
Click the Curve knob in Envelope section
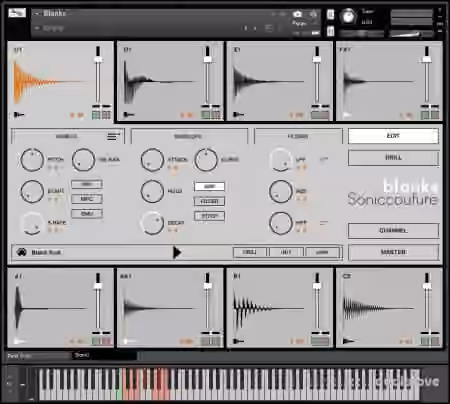click(x=206, y=160)
